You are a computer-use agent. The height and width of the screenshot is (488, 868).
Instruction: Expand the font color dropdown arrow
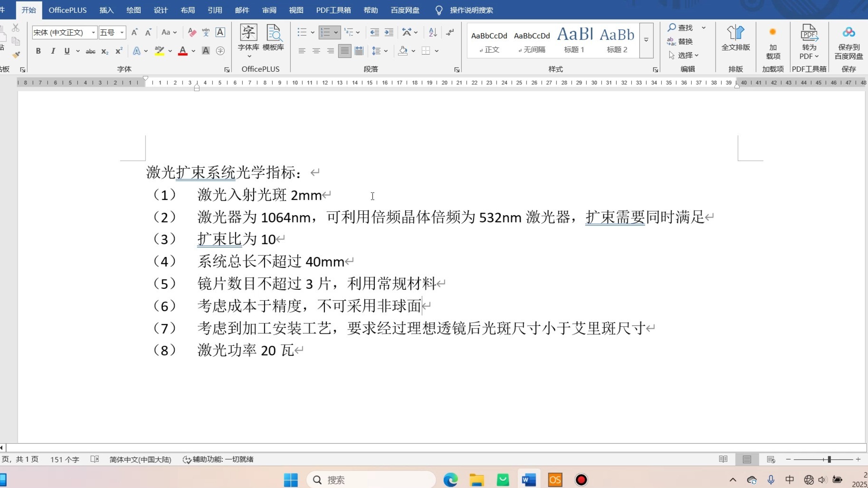(x=193, y=51)
